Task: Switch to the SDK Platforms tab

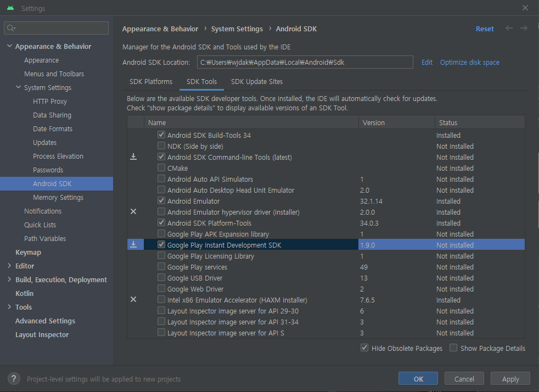Action: [x=151, y=81]
